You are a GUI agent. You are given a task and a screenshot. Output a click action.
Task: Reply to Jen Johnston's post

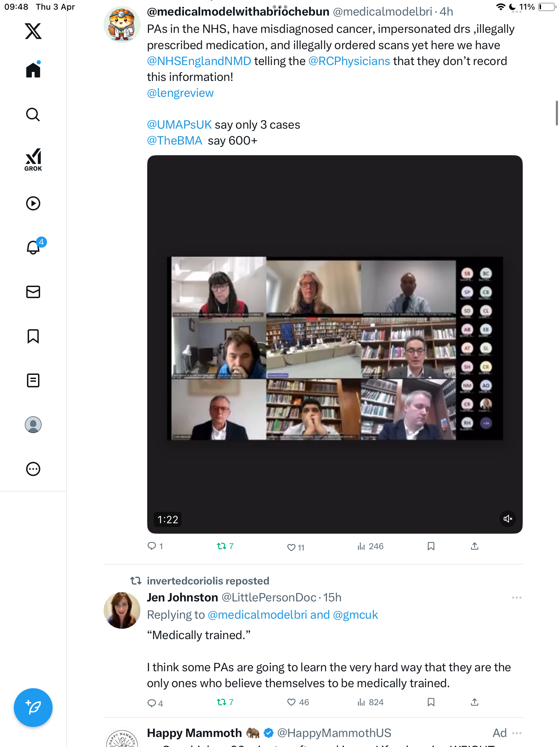pyautogui.click(x=155, y=703)
